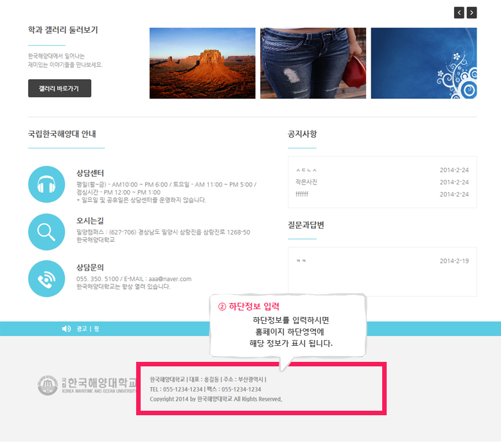Image resolution: width=501 pixels, height=448 pixels.
Task: Click the 광고 link in blue bar
Action: click(x=82, y=328)
